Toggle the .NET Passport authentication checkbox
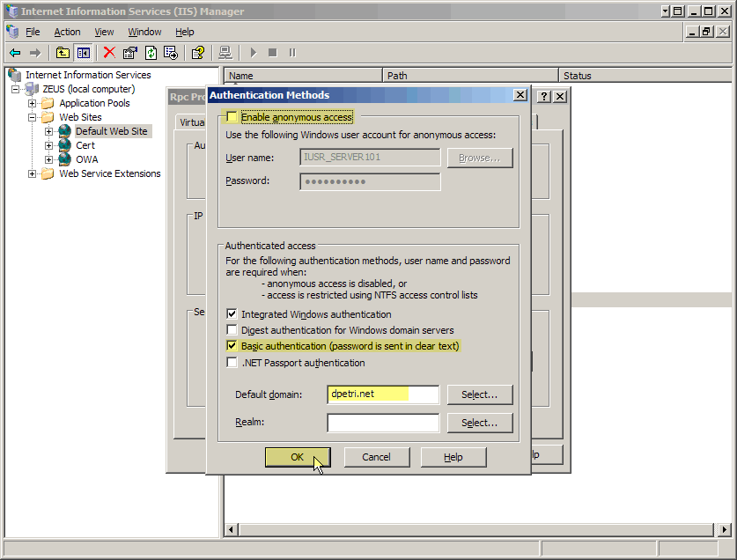Viewport: 737px width, 560px height. coord(232,363)
